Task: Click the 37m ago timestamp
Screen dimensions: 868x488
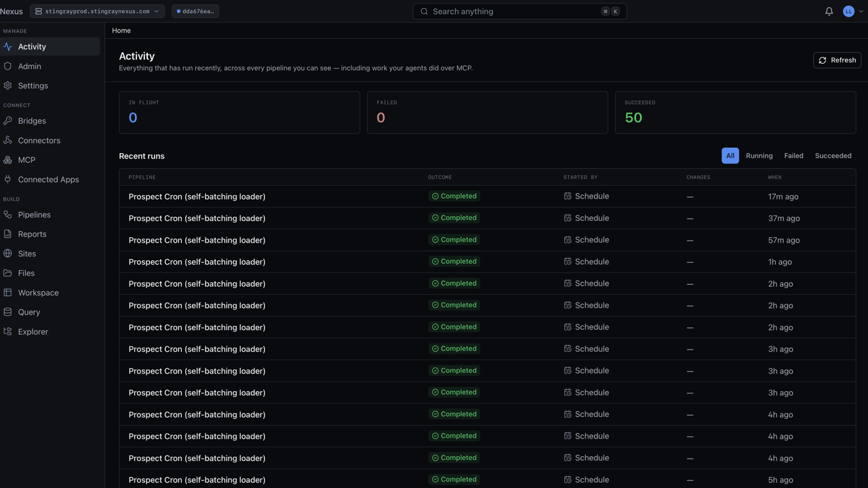Action: pyautogui.click(x=784, y=218)
